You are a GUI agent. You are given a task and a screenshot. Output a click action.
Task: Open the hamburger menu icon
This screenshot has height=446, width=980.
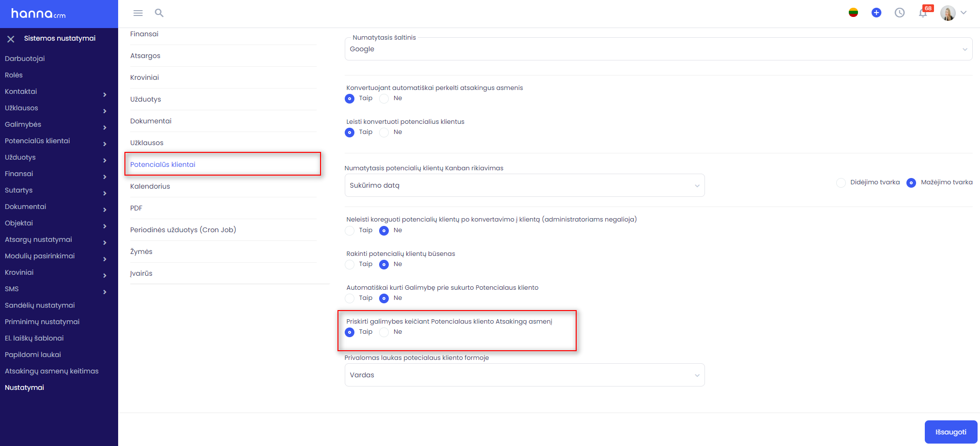coord(138,13)
